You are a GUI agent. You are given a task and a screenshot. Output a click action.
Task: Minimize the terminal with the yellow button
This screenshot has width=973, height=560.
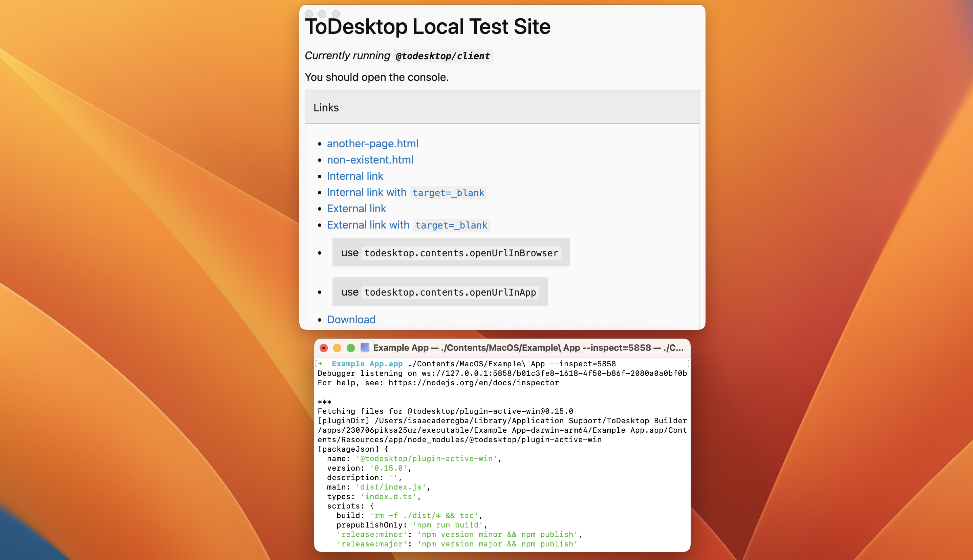[337, 348]
